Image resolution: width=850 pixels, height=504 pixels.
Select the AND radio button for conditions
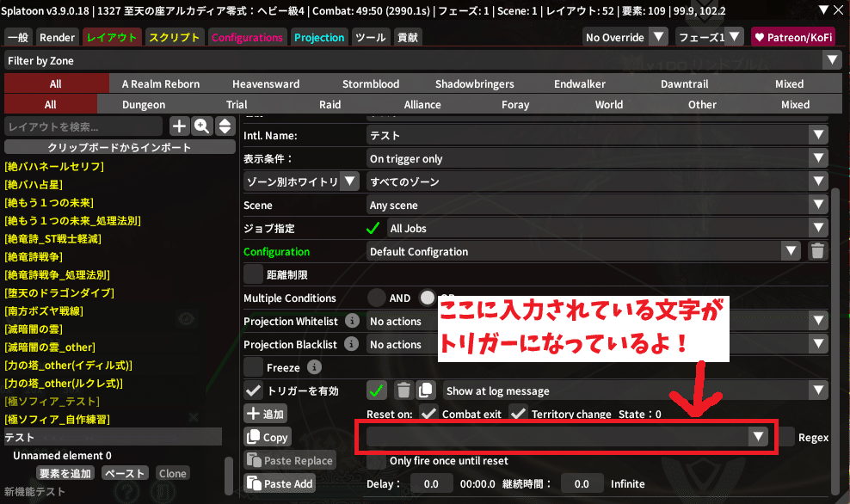coord(377,298)
